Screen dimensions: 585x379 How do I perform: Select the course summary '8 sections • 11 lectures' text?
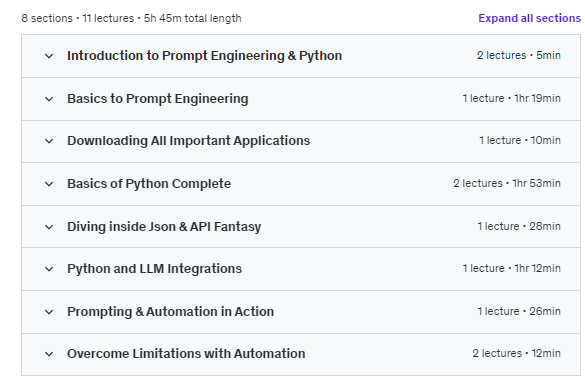coord(78,18)
